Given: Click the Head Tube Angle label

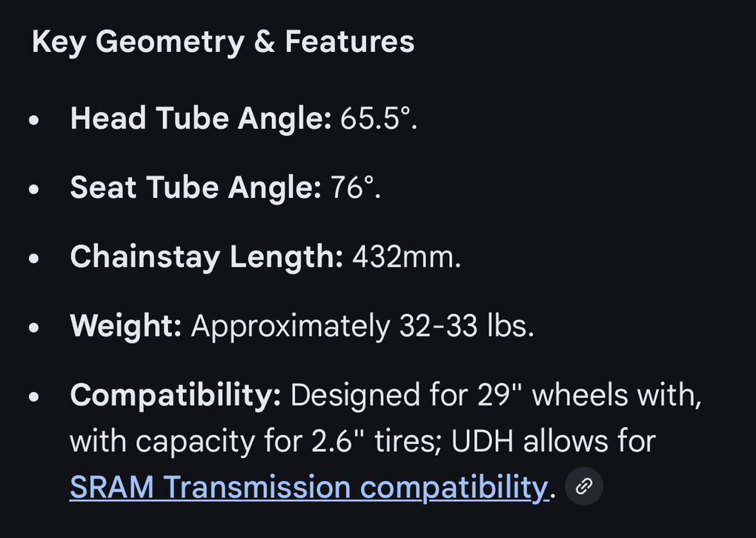Looking at the screenshot, I should tap(200, 119).
